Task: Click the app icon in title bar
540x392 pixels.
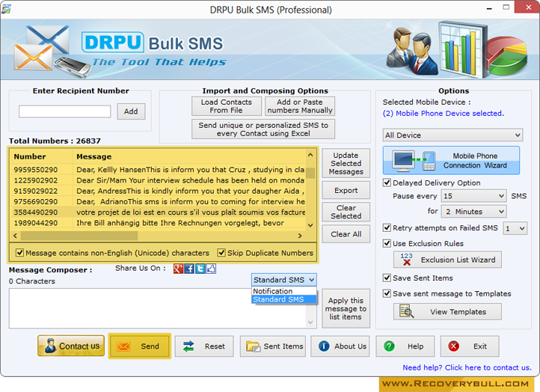Action: tap(6, 9)
